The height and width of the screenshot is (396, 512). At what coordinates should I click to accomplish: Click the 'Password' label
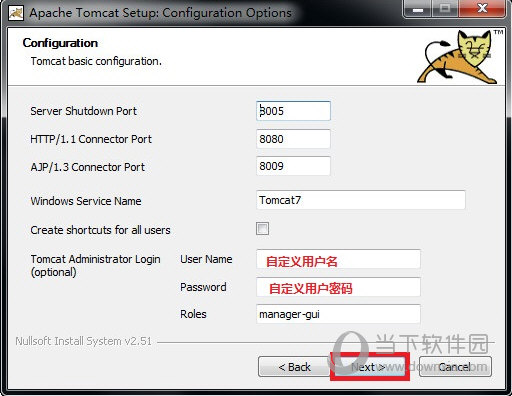(203, 287)
